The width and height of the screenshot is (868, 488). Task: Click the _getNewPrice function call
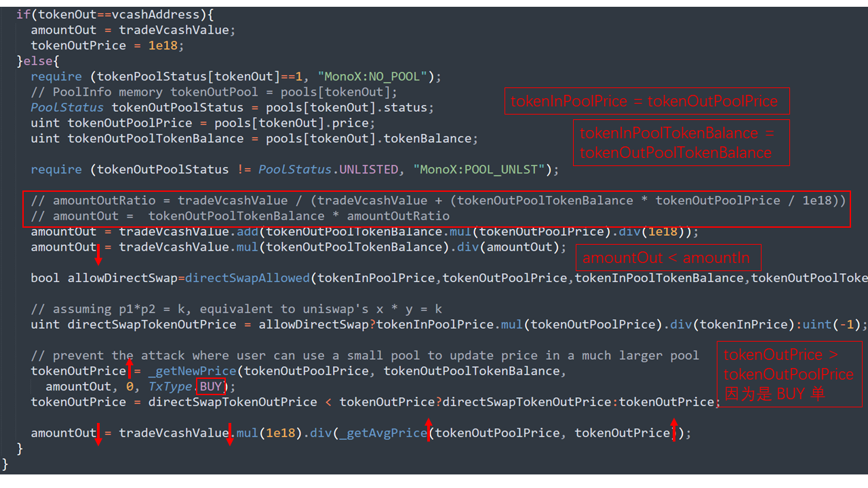[192, 371]
